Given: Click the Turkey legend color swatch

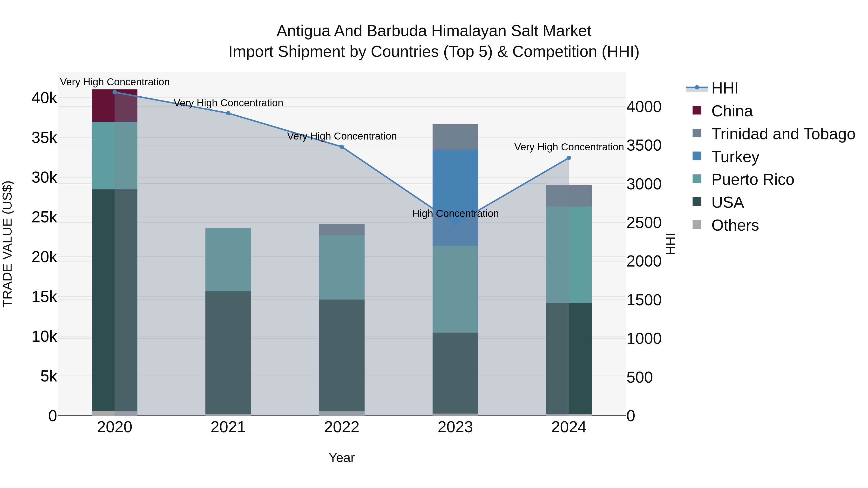Looking at the screenshot, I should (697, 156).
